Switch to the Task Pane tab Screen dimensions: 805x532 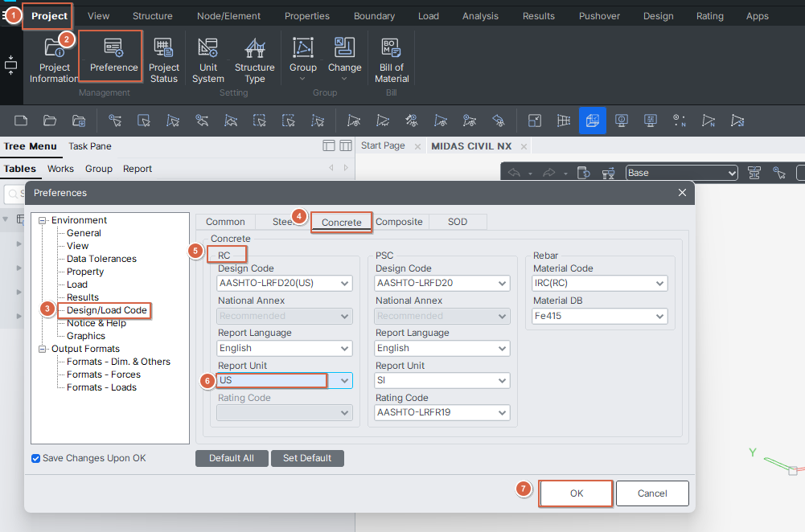tap(90, 146)
